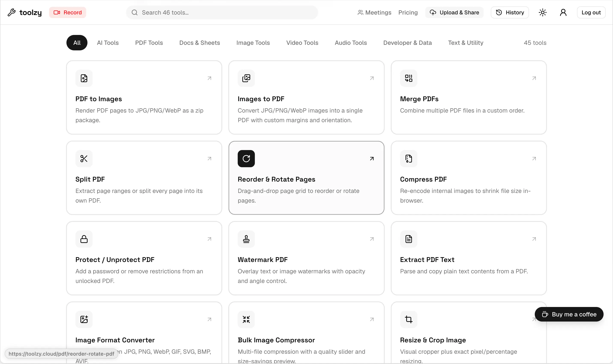Click 'Combine multiple PDF files in a custom order.' text
This screenshot has width=613, height=364.
tap(462, 111)
